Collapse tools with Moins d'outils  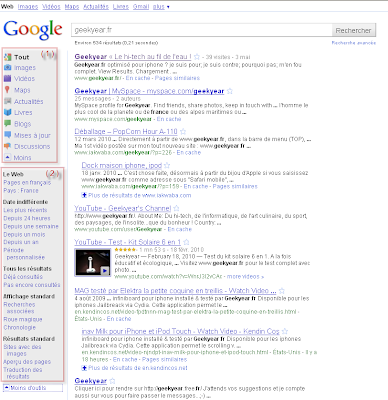point(33,388)
